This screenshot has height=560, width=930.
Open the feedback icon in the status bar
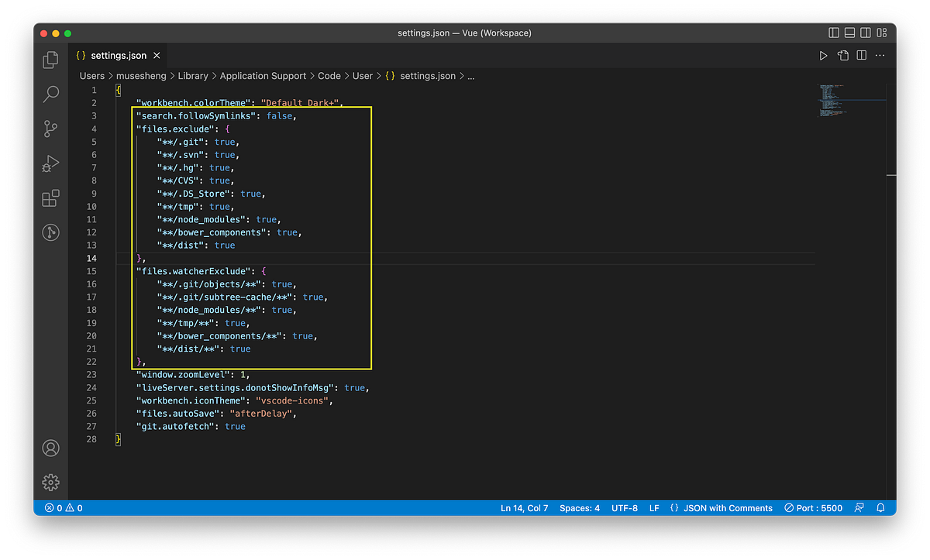pos(859,507)
